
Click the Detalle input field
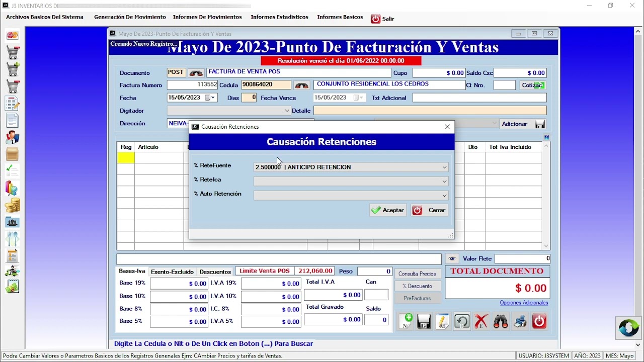click(x=430, y=111)
